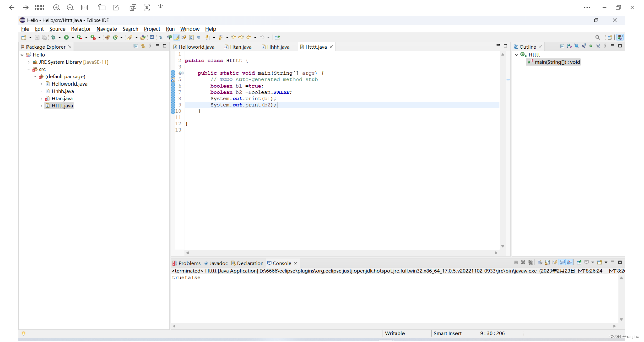Switch to Hhhh.java editor tab

pos(276,47)
